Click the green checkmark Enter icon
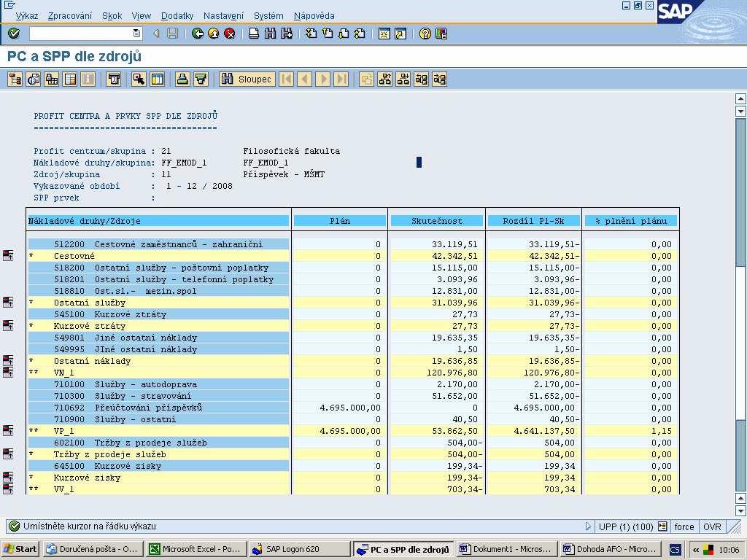 (x=14, y=34)
